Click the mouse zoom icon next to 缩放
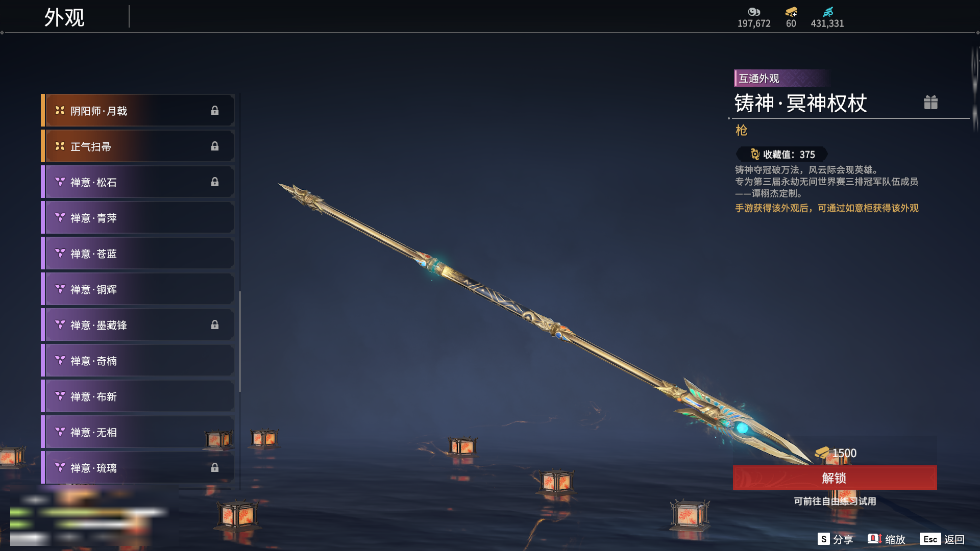The image size is (980, 551). 875,539
